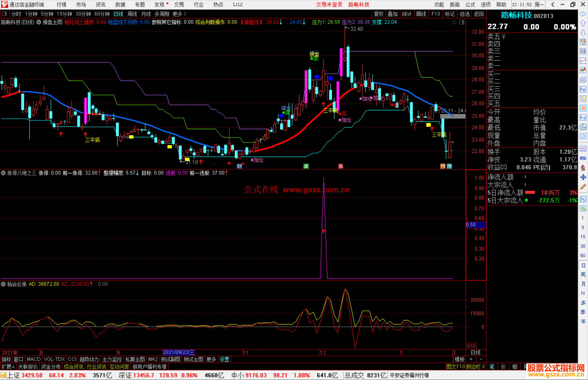Switch to the 月 period in sidebar
The width and height of the screenshot is (588, 380).
(583, 284)
